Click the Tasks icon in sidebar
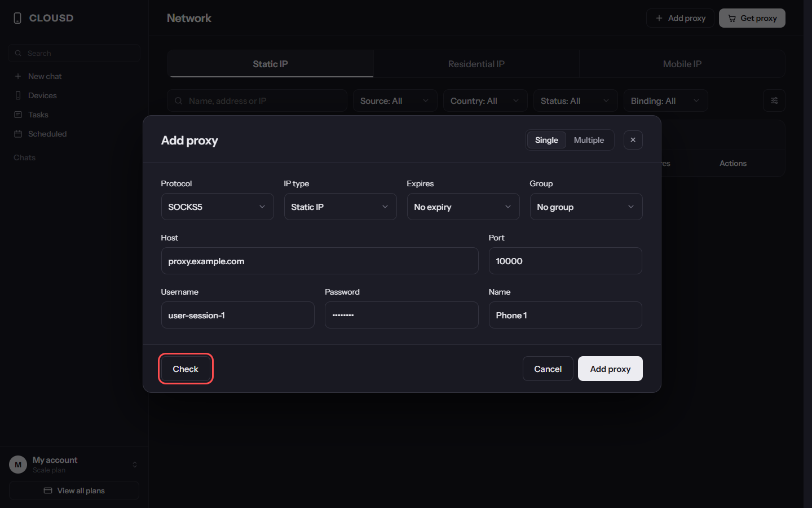 pyautogui.click(x=18, y=115)
